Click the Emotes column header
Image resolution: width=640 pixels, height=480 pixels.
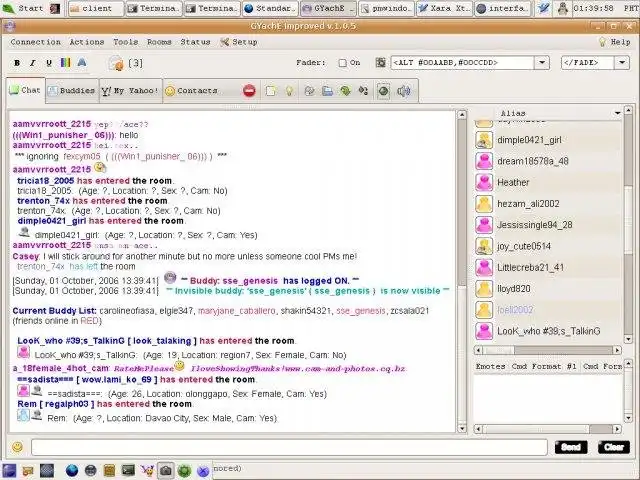tap(491, 367)
